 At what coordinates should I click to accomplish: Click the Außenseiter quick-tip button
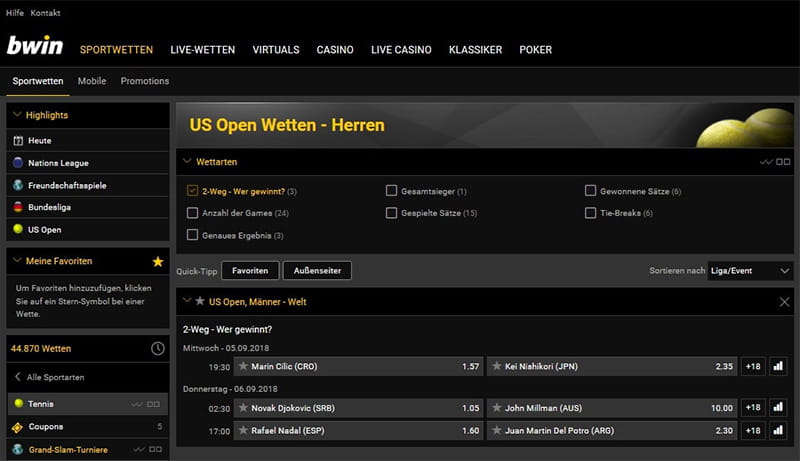tap(317, 271)
